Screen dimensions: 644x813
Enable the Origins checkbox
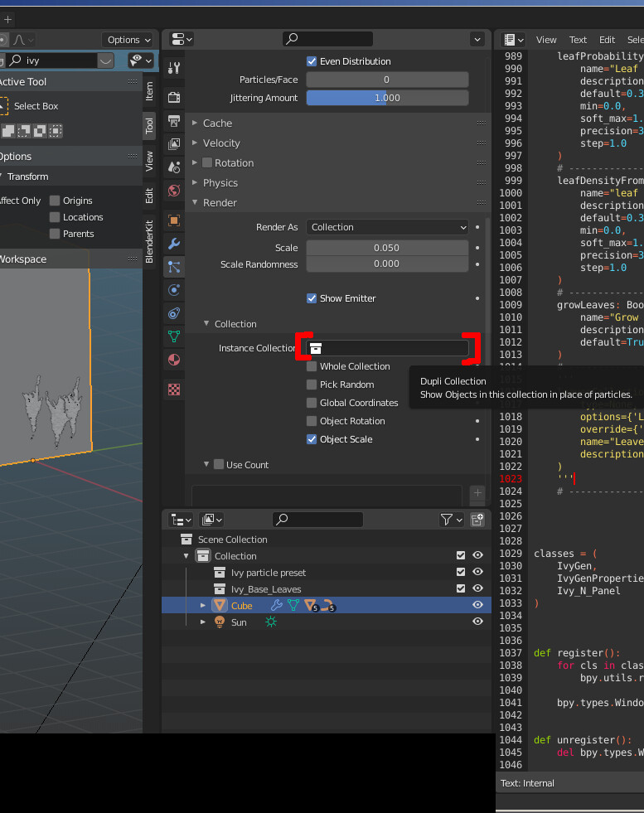tap(55, 200)
